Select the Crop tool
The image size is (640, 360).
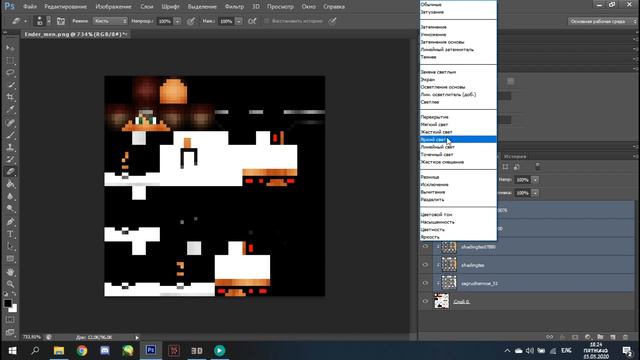tap(10, 97)
